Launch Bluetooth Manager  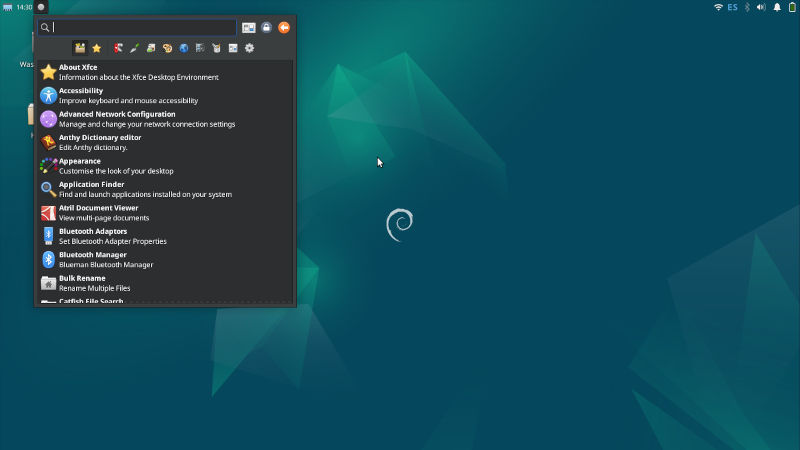165,260
